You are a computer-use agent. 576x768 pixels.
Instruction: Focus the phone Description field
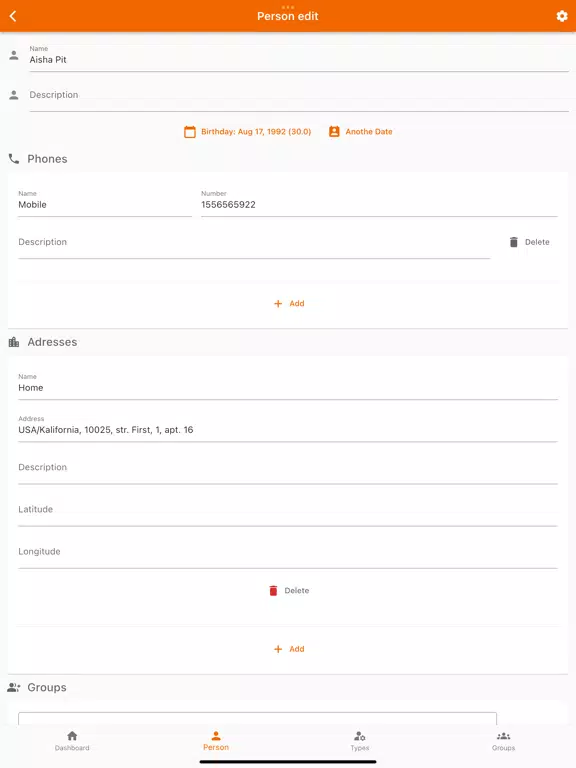[x=254, y=244]
